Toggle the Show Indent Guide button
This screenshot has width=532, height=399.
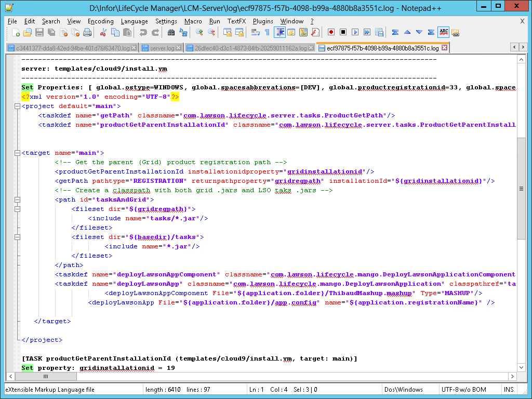click(280, 32)
